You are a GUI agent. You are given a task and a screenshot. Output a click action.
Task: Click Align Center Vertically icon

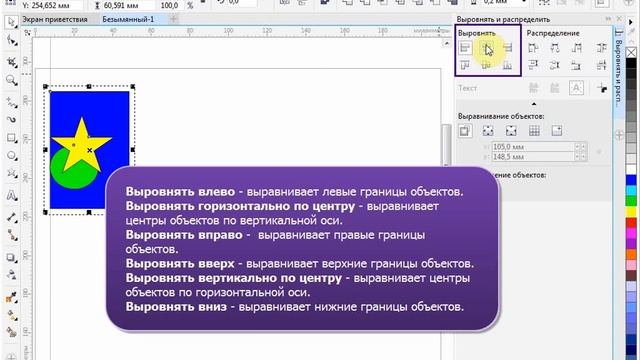click(x=487, y=65)
